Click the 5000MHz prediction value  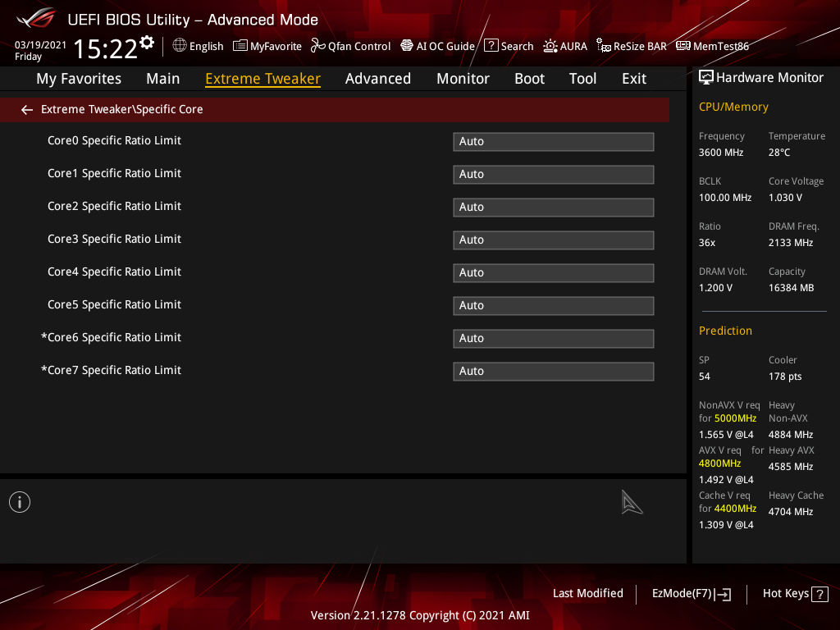[736, 418]
